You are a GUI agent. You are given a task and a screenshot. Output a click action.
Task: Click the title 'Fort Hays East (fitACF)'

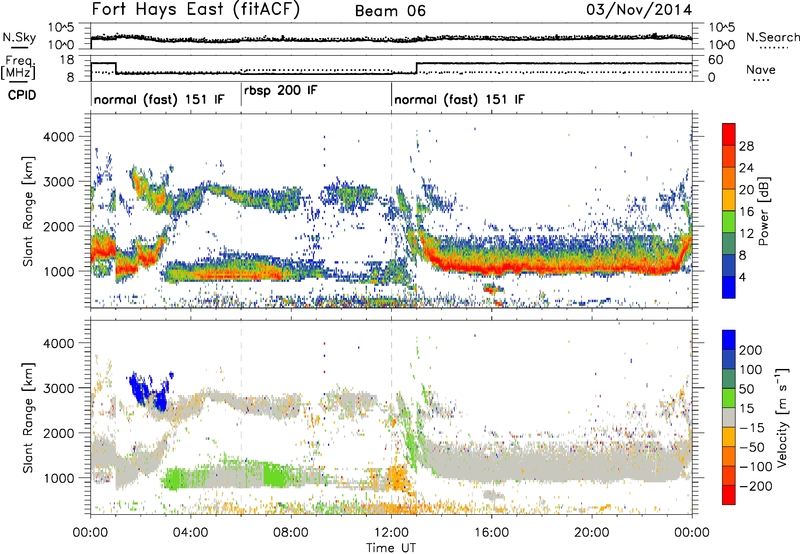(195, 9)
